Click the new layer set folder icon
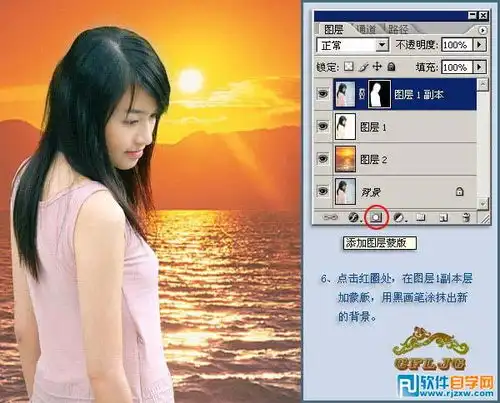 421,218
